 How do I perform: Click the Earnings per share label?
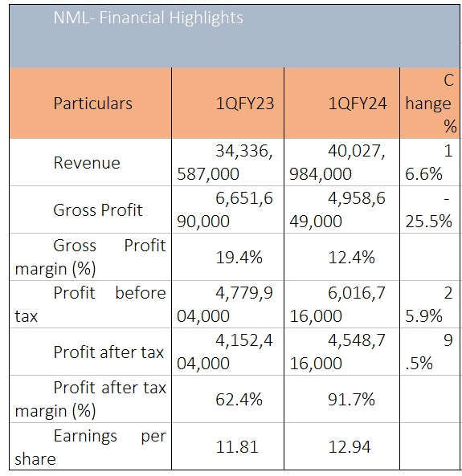tap(90, 447)
